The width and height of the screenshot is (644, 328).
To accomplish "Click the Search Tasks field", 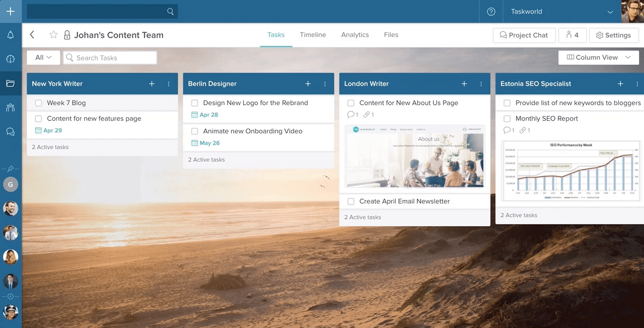I will click(x=110, y=58).
